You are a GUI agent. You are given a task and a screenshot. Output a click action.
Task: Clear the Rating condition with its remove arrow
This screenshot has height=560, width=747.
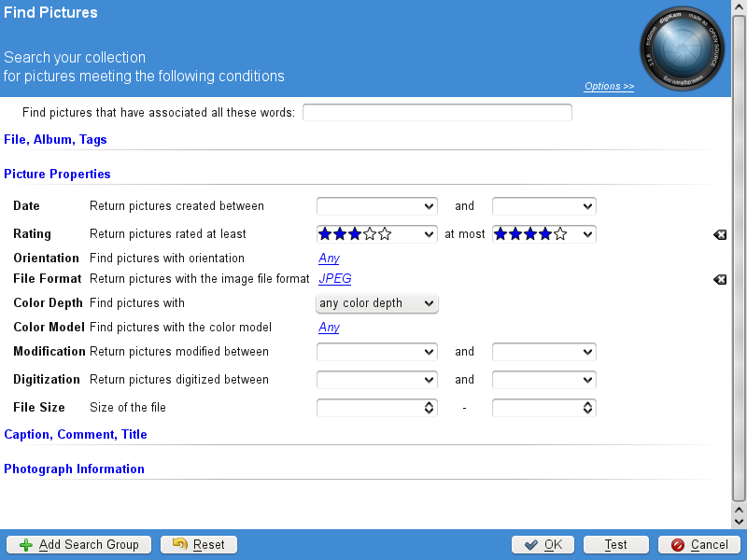click(x=719, y=234)
